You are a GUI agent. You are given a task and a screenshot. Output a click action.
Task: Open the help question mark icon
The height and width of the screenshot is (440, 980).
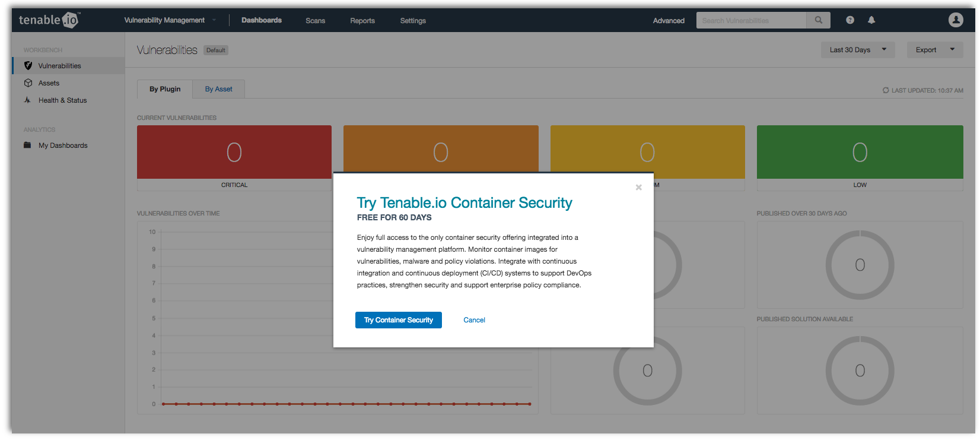click(850, 20)
